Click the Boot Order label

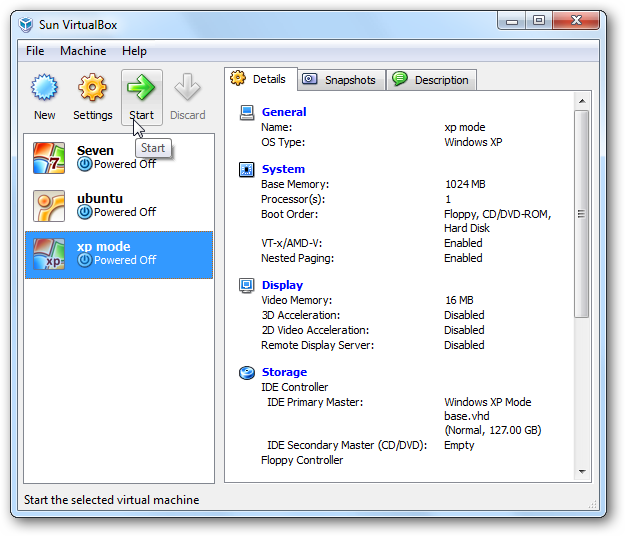coord(289,214)
